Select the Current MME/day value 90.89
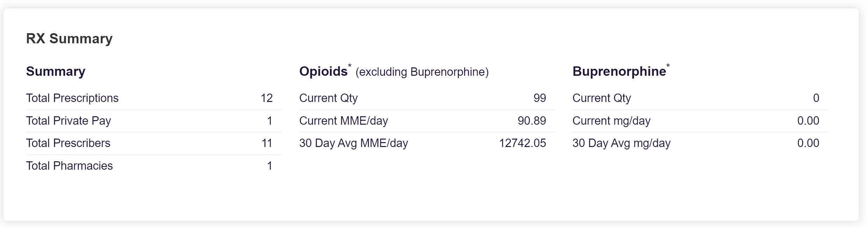Screen dimensions: 868x228 pyautogui.click(x=531, y=121)
